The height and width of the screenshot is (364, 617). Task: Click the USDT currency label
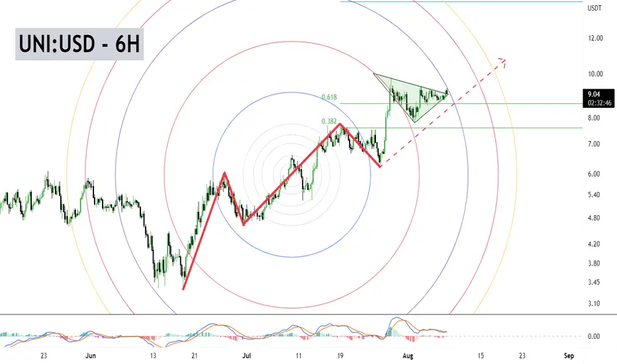[x=594, y=8]
